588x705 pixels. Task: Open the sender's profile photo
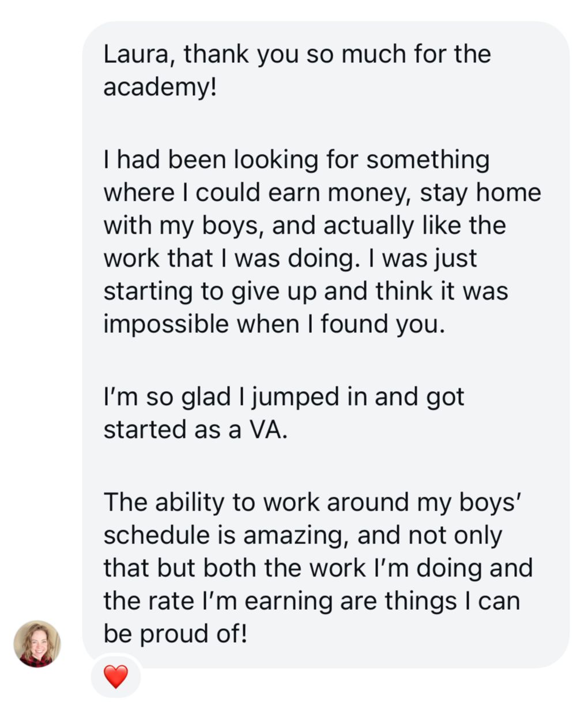click(x=37, y=644)
